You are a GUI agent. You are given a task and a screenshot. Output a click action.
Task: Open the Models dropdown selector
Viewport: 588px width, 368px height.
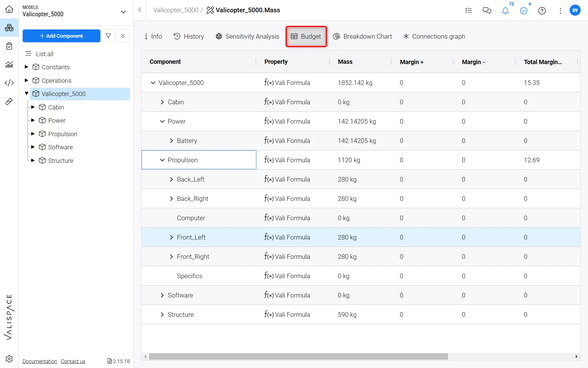123,12
